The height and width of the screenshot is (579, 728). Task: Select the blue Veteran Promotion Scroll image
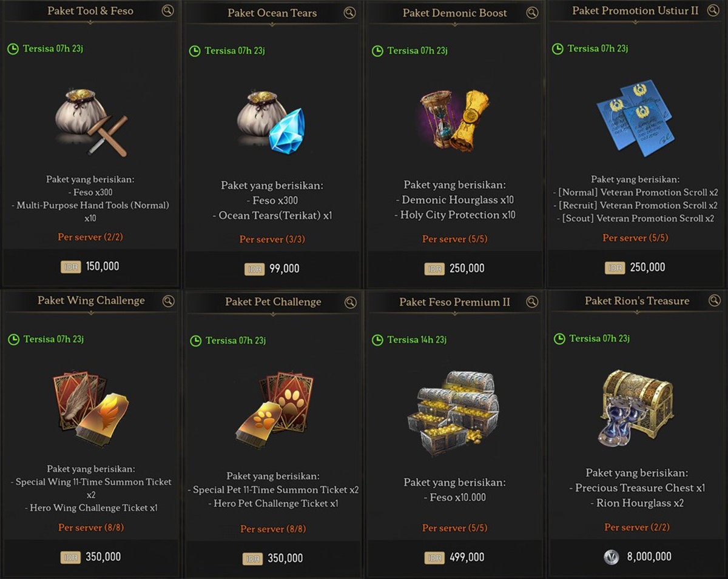point(635,117)
